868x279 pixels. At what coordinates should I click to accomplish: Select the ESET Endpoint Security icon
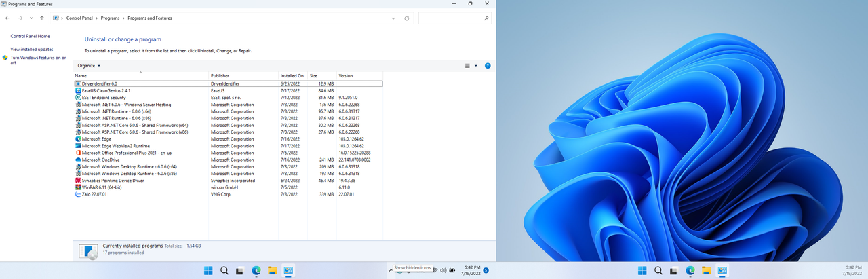tap(78, 98)
